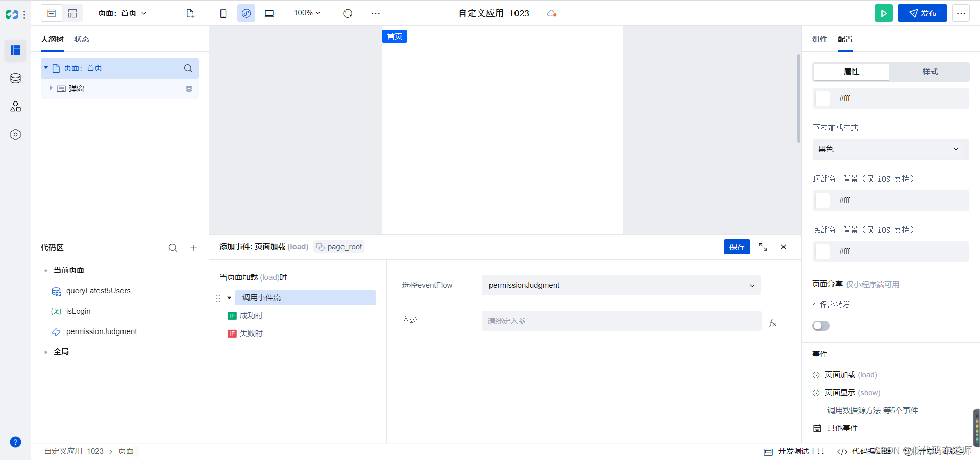The width and height of the screenshot is (980, 460).
Task: Open 代码编辑器 in the status bar
Action: pyautogui.click(x=865, y=451)
